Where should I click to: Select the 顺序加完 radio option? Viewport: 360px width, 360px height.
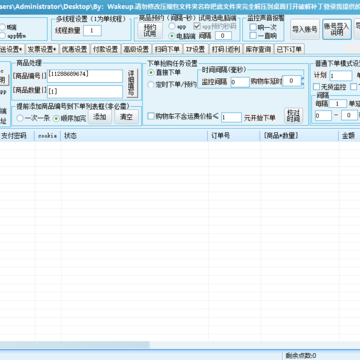tap(56, 118)
